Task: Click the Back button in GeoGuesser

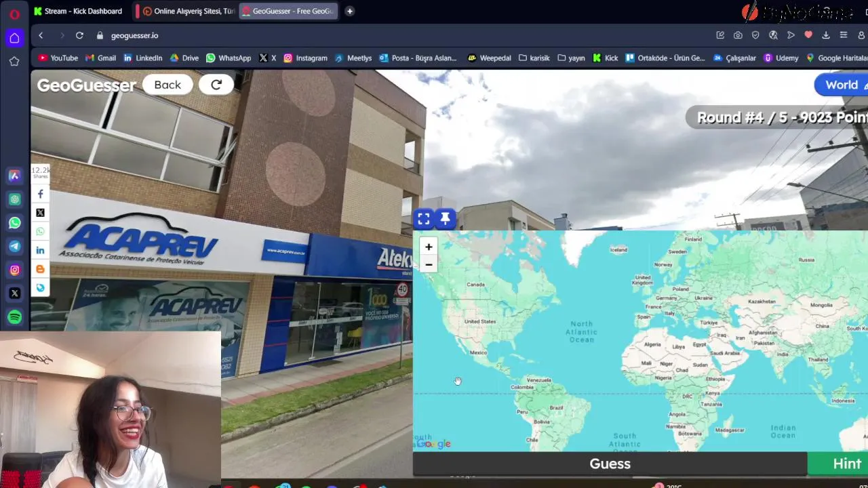Action: coord(167,85)
